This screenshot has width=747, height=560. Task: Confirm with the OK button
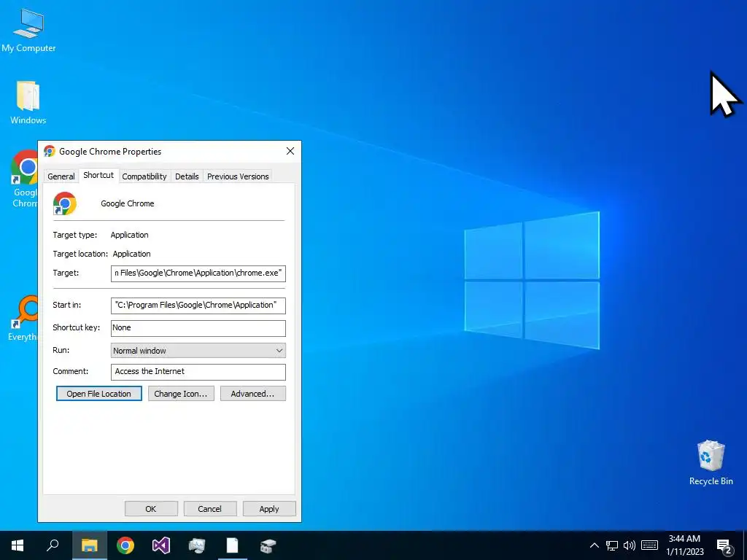[151, 508]
